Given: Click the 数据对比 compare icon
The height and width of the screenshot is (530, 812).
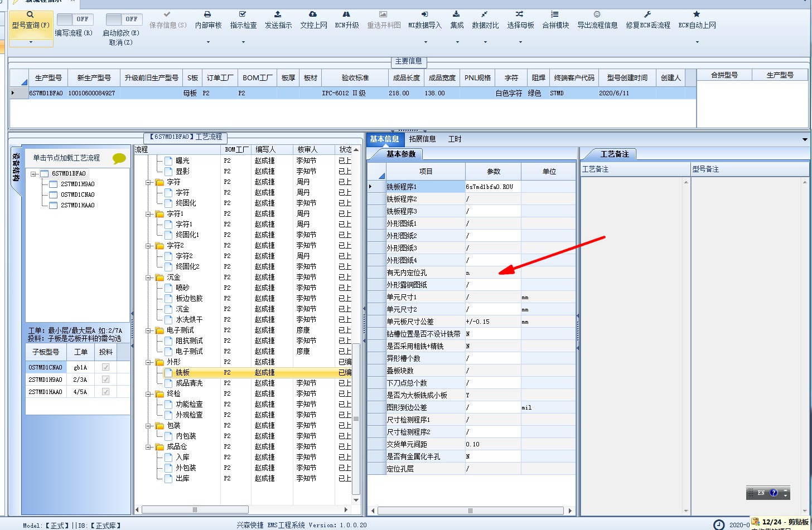Looking at the screenshot, I should pos(485,14).
